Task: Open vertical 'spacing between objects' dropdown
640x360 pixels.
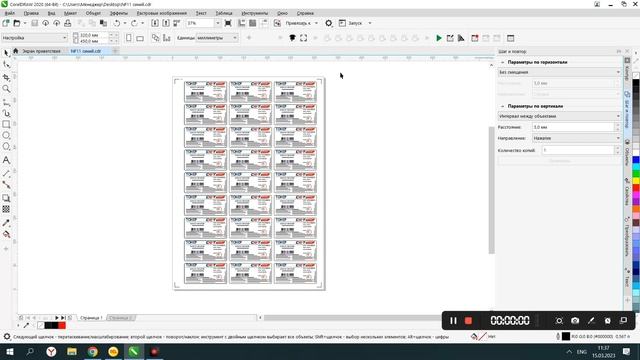Action: [559, 116]
